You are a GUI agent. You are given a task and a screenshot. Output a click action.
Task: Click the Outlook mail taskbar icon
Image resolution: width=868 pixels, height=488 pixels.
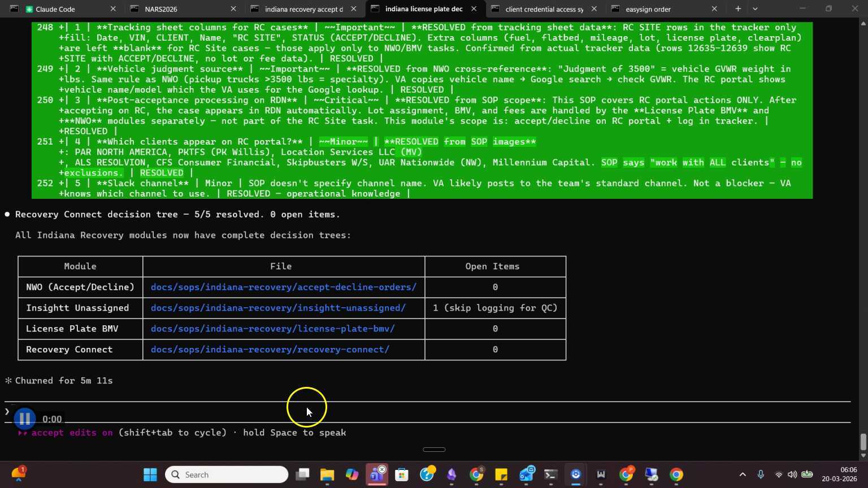tap(526, 475)
